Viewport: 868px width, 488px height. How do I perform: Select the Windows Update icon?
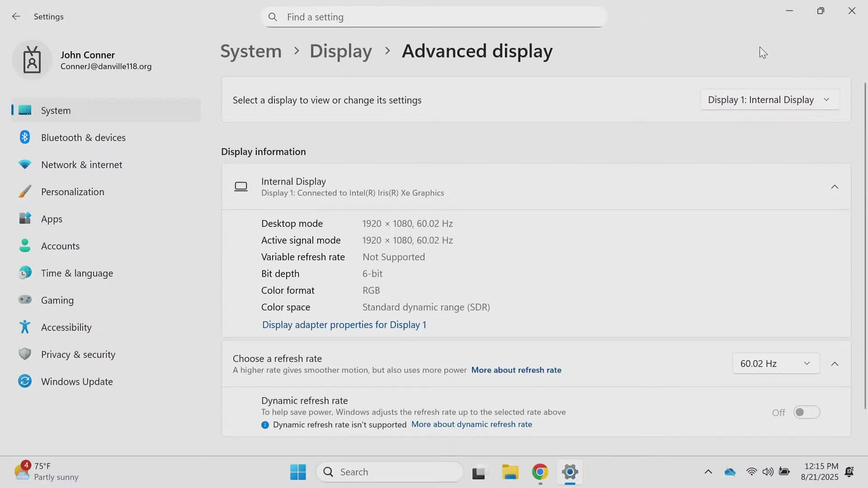coord(25,381)
